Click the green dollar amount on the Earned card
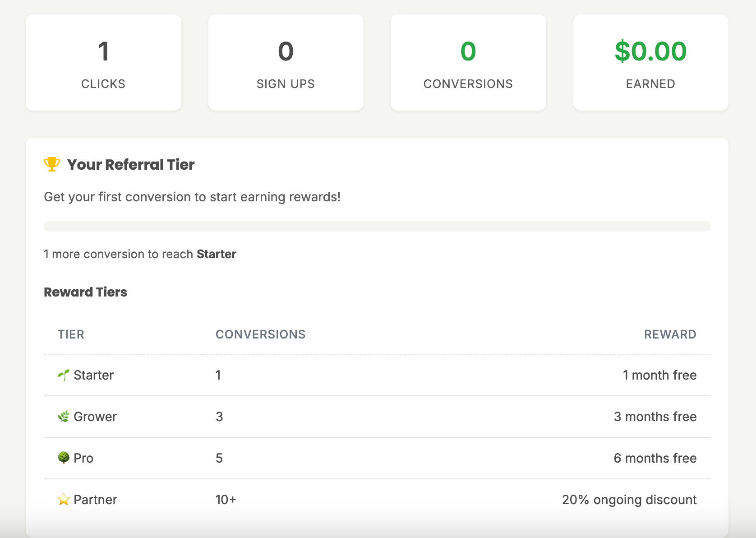The image size is (756, 538). (x=650, y=51)
